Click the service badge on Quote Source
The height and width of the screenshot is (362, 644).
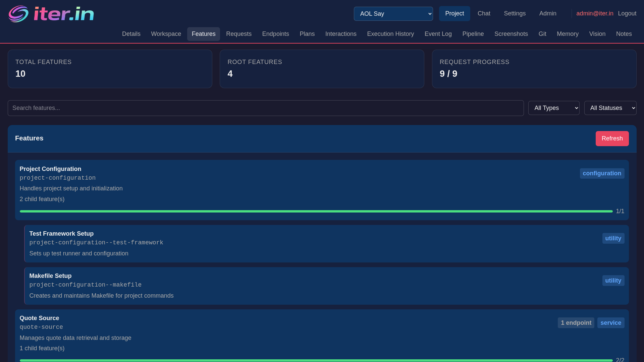pos(611,322)
